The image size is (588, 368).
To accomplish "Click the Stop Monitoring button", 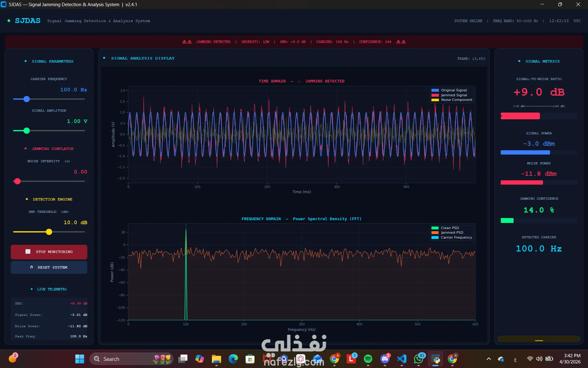I will coord(49,252).
